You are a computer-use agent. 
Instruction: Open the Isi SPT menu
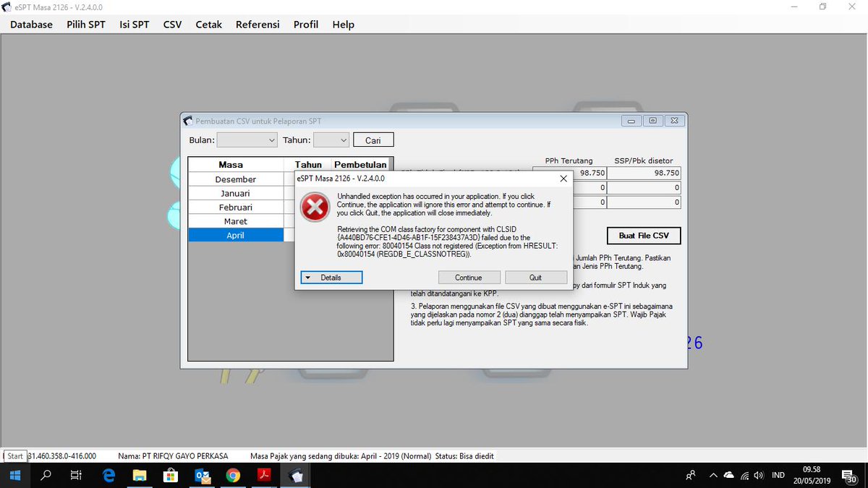(x=135, y=25)
